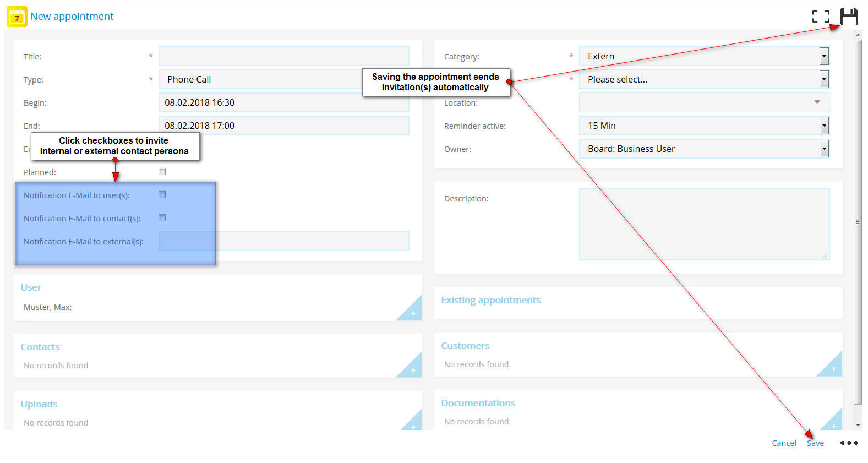Enable the Planned checkbox
The image size is (868, 463).
tap(162, 172)
